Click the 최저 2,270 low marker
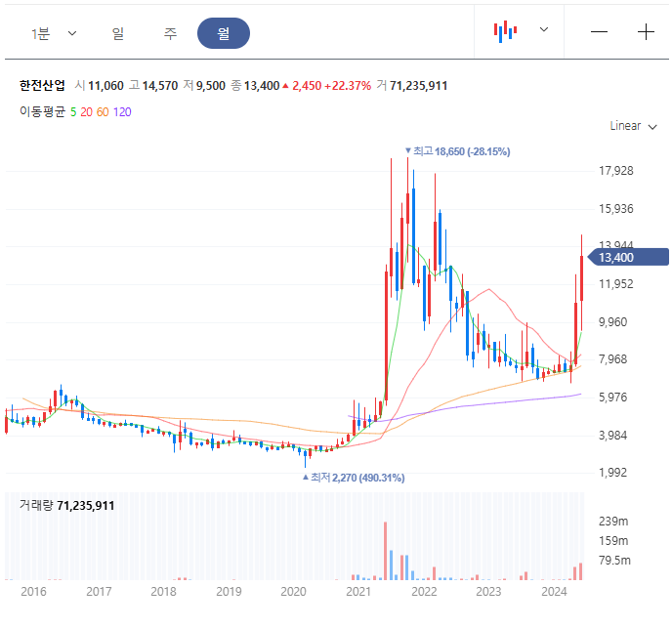The width and height of the screenshot is (672, 628). 354,478
